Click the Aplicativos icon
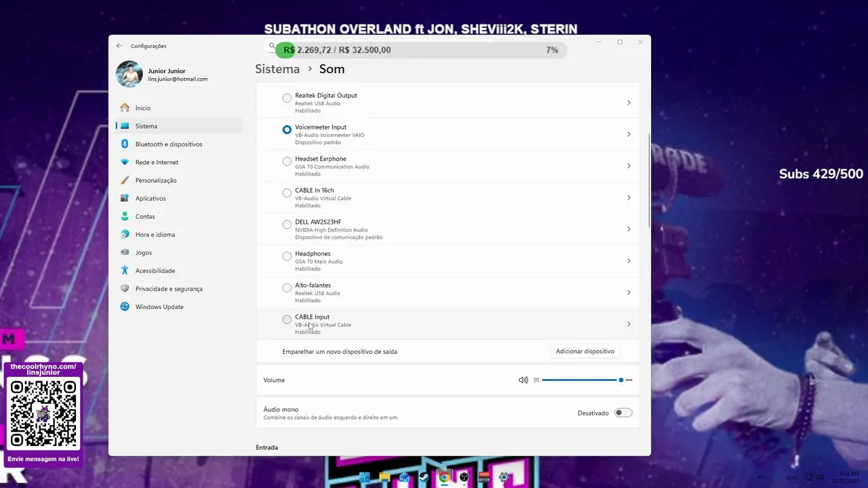 125,198
